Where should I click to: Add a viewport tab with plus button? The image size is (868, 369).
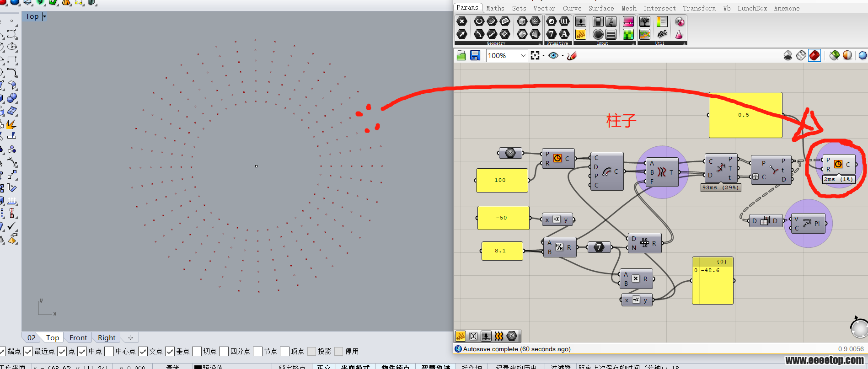(130, 337)
